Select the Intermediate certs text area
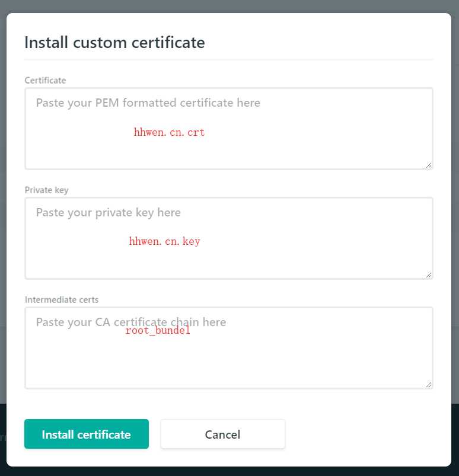This screenshot has height=476, width=459. [229, 348]
